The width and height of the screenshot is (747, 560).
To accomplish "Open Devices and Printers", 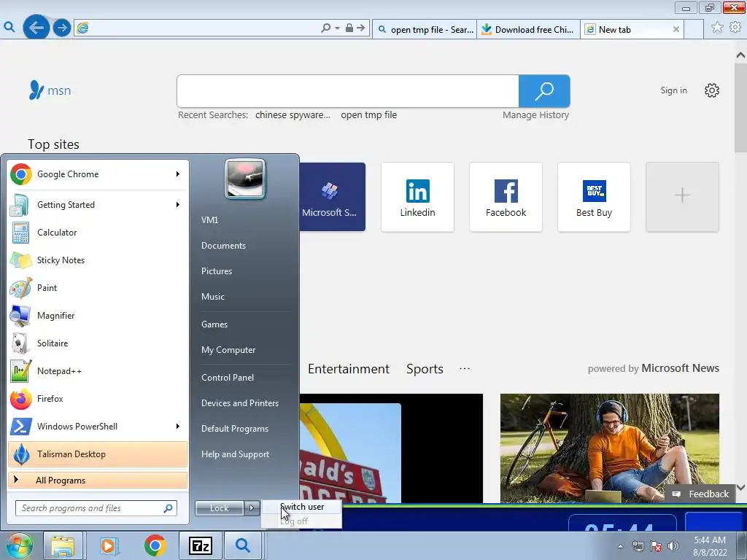I will pyautogui.click(x=240, y=403).
